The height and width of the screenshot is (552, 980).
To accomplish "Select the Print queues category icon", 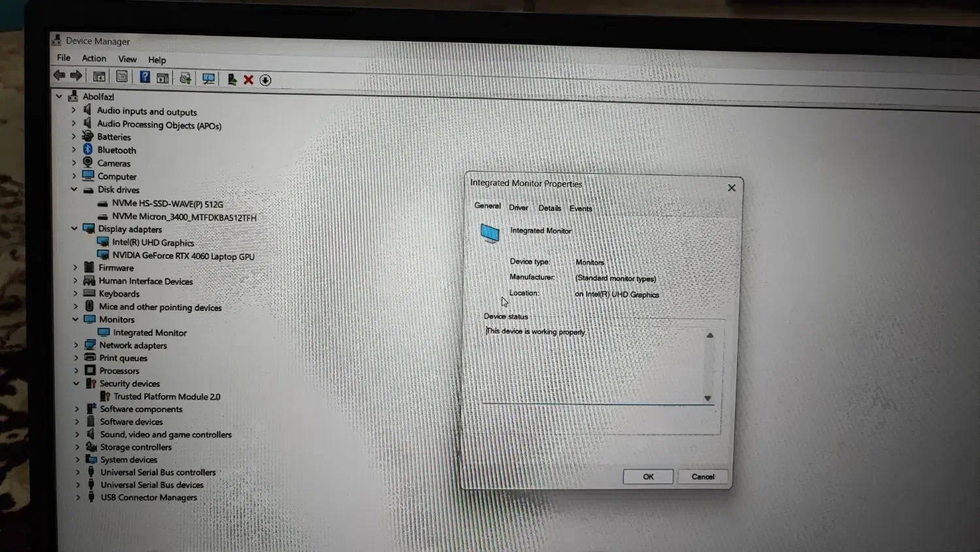I will click(x=90, y=357).
